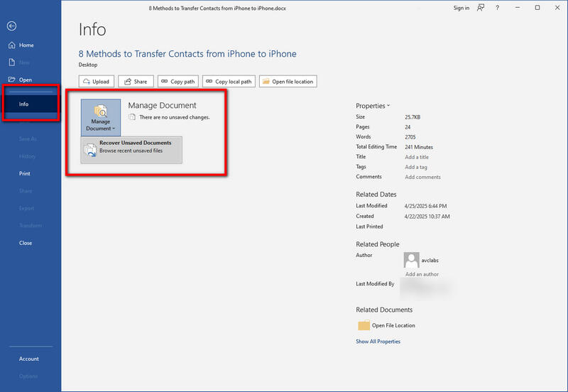Select Recover Unsaved Documents option
This screenshot has height=392, width=568.
tap(131, 148)
